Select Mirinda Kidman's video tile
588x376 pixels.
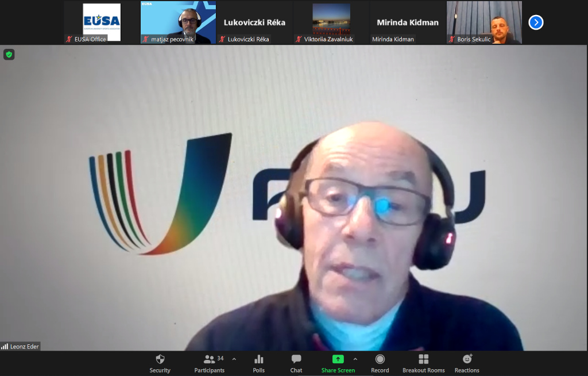[x=407, y=22]
